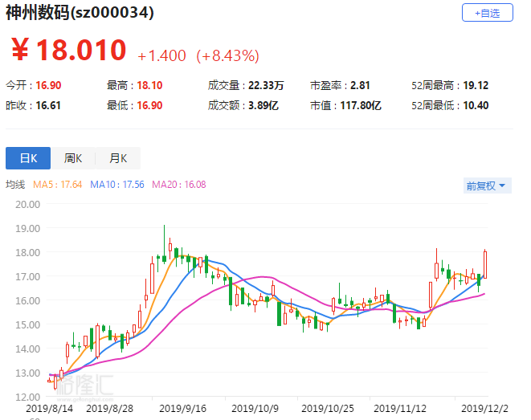The width and height of the screenshot is (531, 420).
Task: Click the 最低 low price 16.90
Action: (x=149, y=105)
